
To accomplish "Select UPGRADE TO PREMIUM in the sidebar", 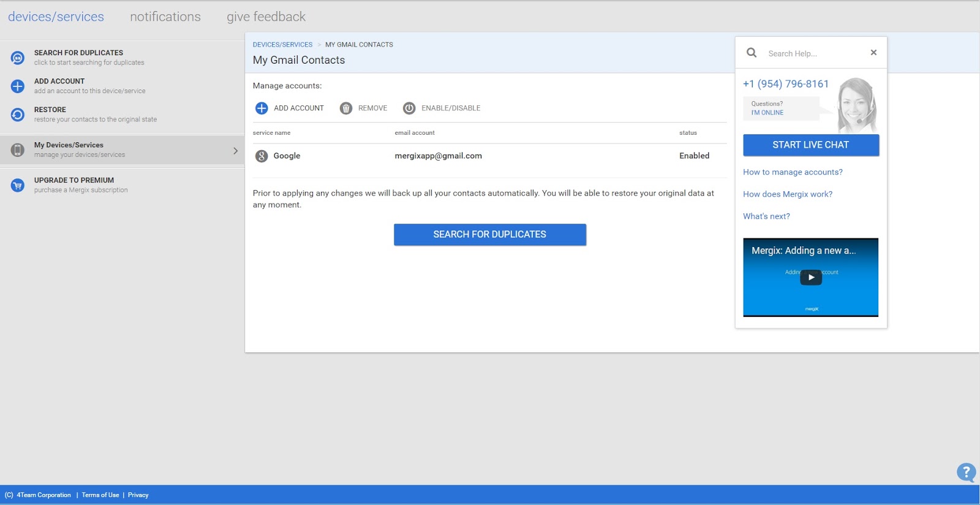I will (74, 180).
